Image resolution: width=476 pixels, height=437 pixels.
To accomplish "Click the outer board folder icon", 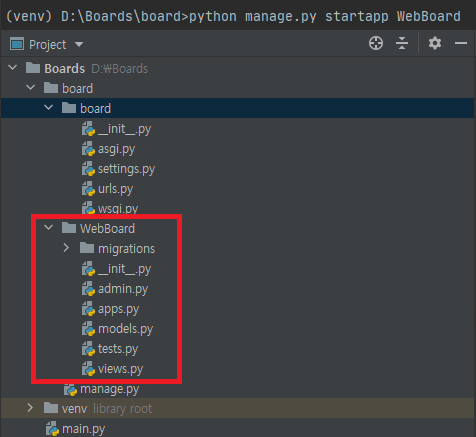I will (x=51, y=88).
